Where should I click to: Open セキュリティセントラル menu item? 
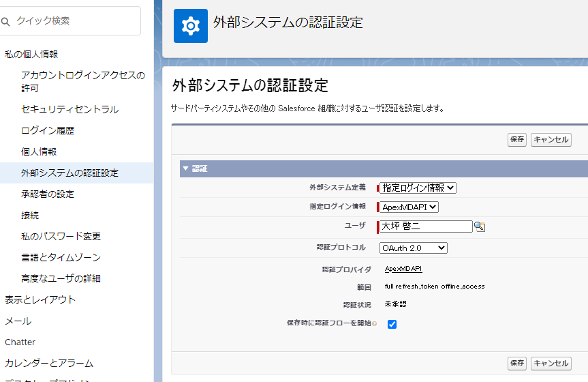(69, 109)
